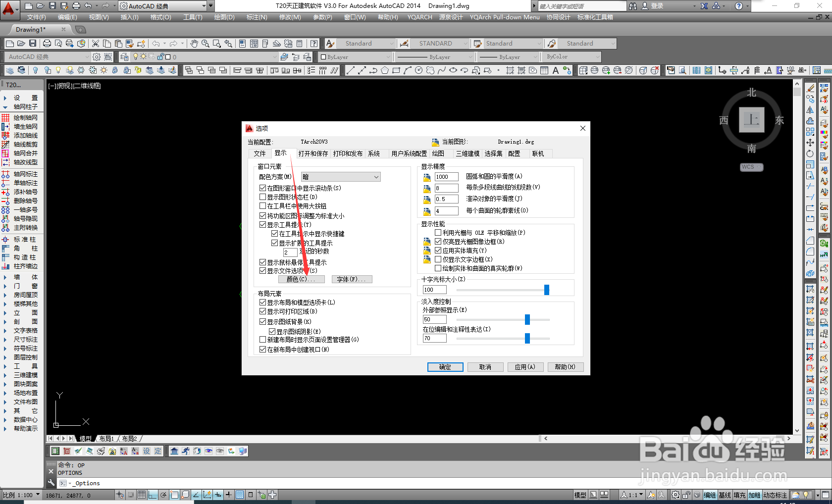Click the 字体(F)... button
832x504 pixels.
pos(352,279)
